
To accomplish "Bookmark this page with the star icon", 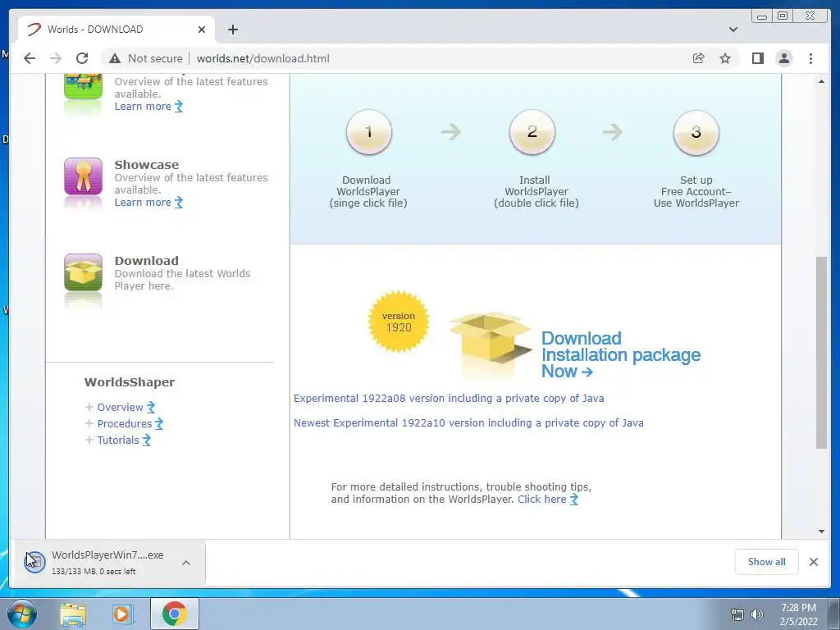I will (725, 58).
